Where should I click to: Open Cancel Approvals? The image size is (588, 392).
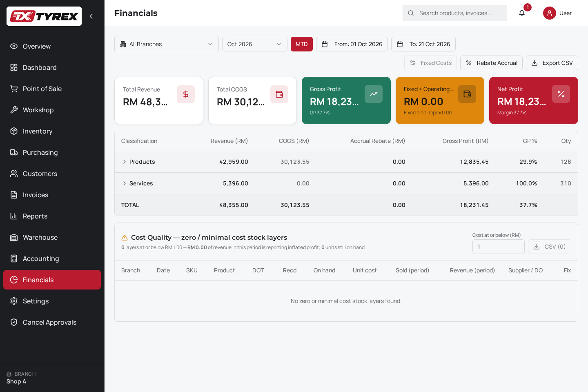click(52, 322)
